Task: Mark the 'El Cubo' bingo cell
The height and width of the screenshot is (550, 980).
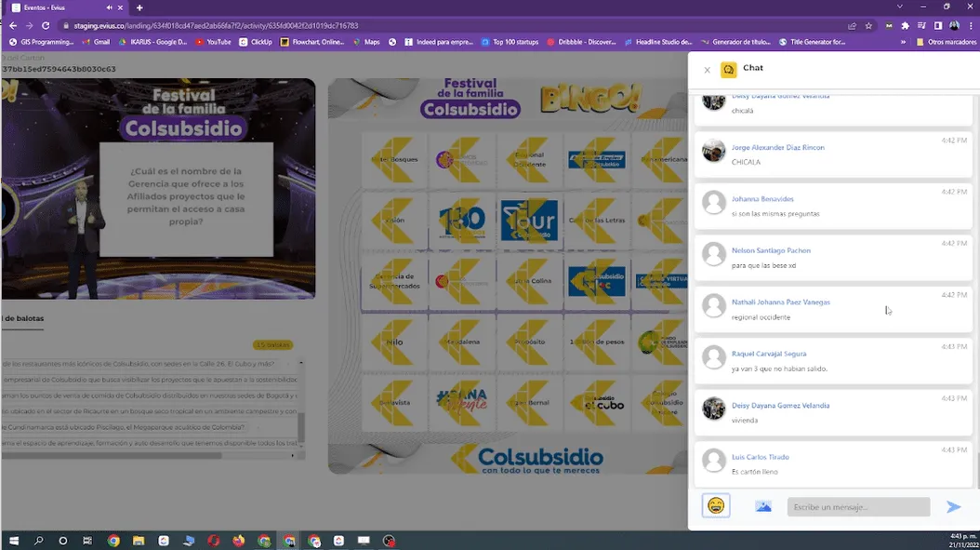Action: [598, 402]
